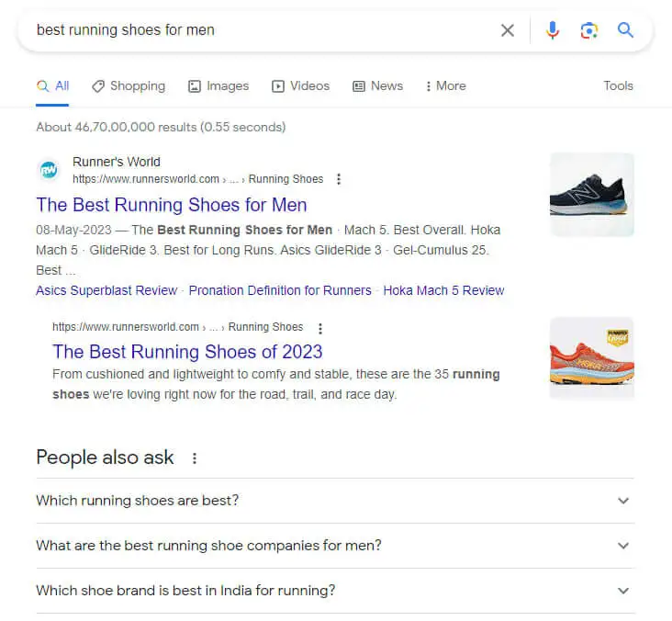Screen dimensions: 672x621
Task: Open The Best Running Shoes for Men link
Action: pos(172,205)
